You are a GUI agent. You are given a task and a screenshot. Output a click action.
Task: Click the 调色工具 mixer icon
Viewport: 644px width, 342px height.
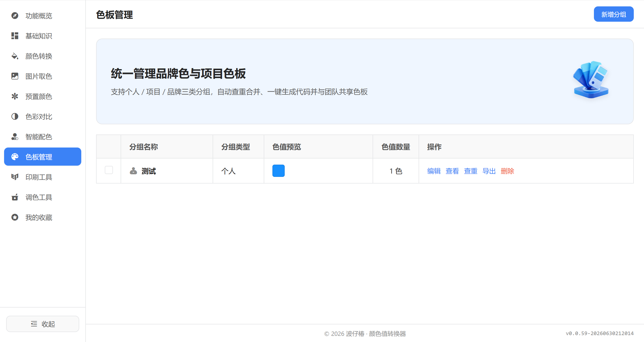click(x=15, y=197)
